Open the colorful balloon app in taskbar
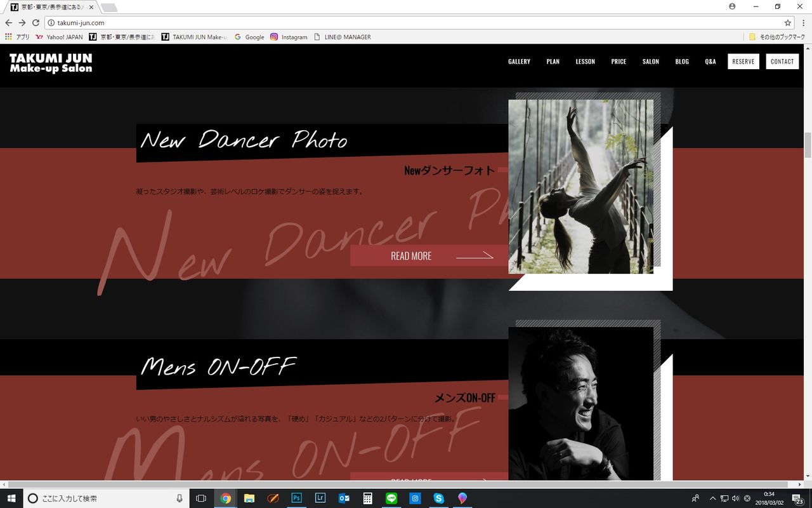Screen dimensions: 812x508 (x=462, y=498)
